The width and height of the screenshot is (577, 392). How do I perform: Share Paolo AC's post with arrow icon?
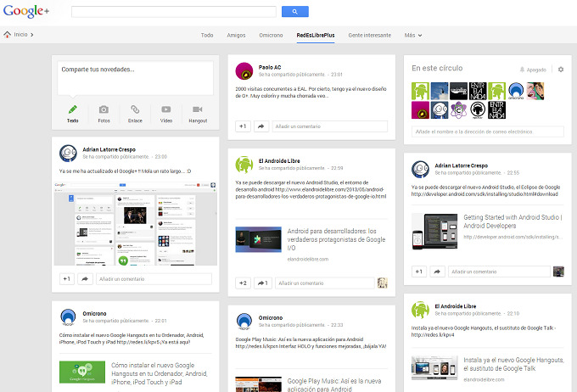coord(260,126)
